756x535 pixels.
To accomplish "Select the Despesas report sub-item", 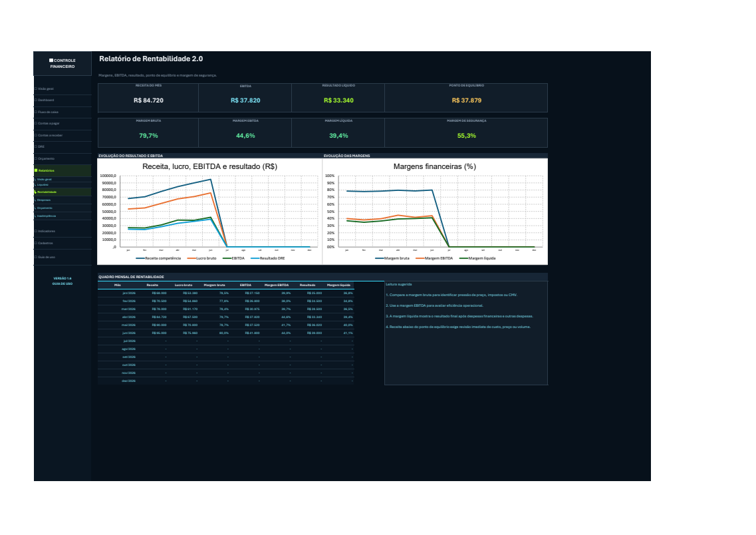I will (x=63, y=200).
